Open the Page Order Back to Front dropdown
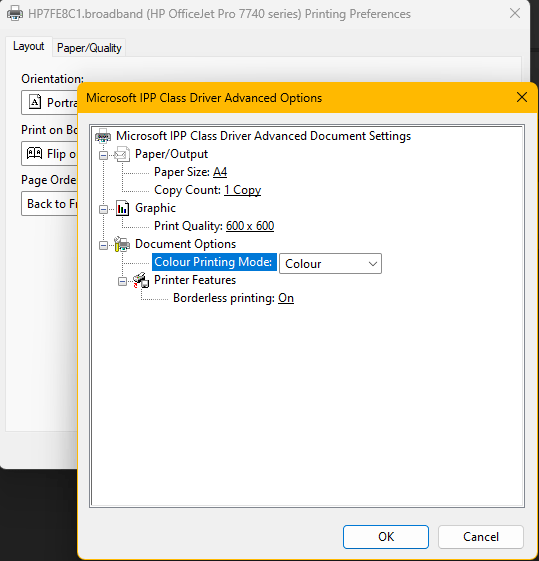This screenshot has width=539, height=561. click(x=49, y=204)
